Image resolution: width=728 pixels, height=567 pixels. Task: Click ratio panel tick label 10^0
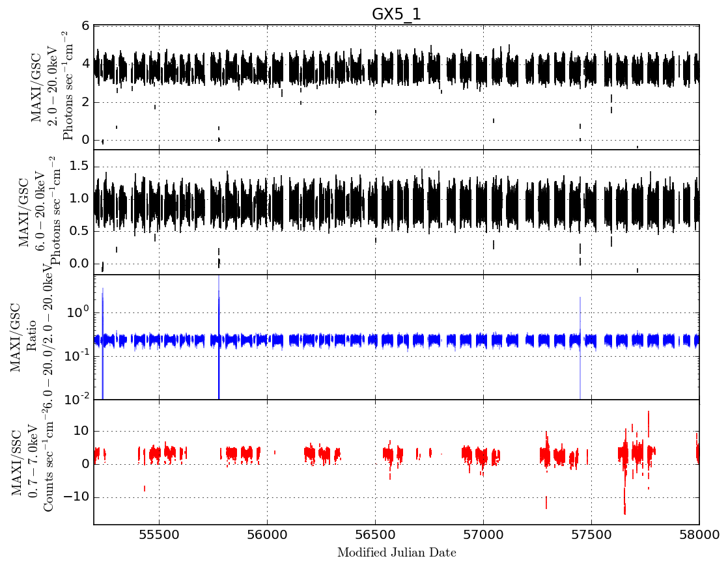click(x=78, y=312)
